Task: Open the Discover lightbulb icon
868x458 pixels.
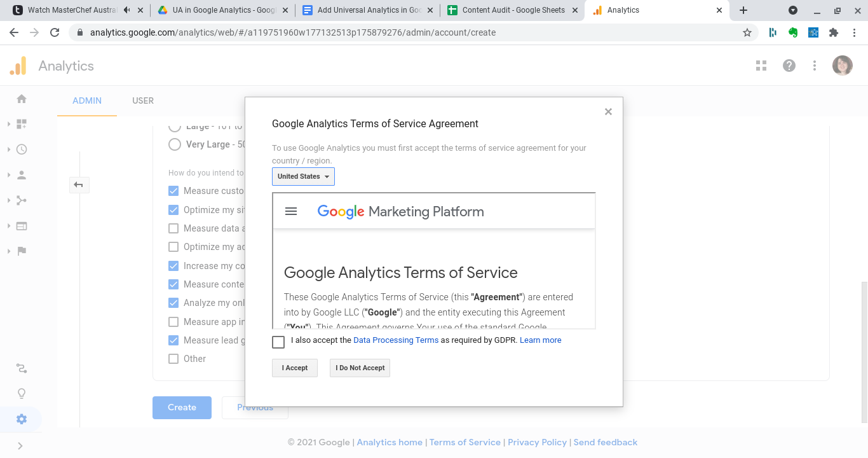Action: coord(22,394)
